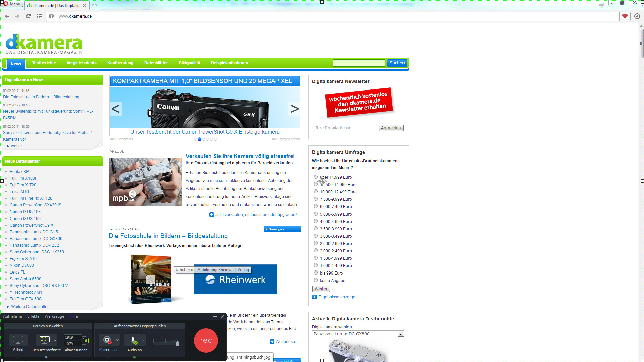Select the 'über 14.999 Euro' option
644x362 pixels.
(x=316, y=177)
